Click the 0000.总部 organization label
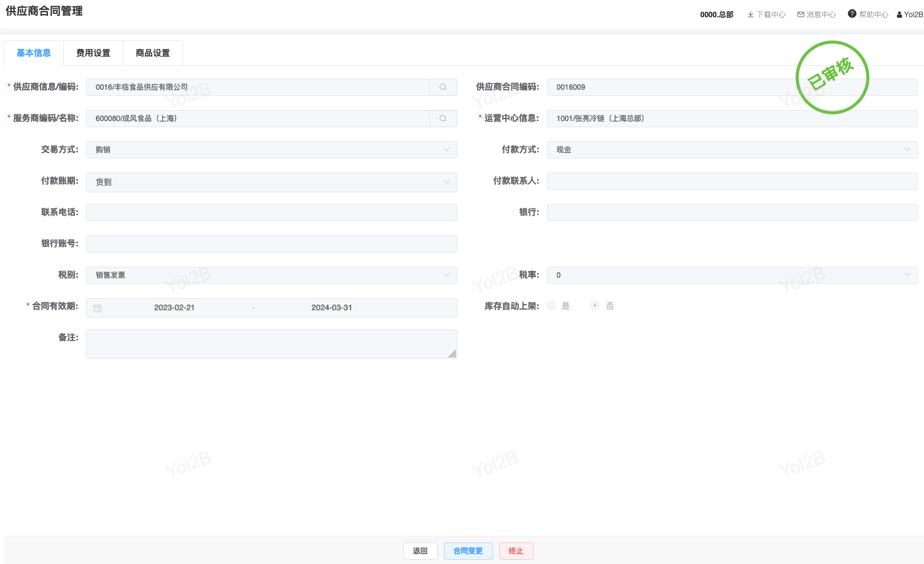 716,15
